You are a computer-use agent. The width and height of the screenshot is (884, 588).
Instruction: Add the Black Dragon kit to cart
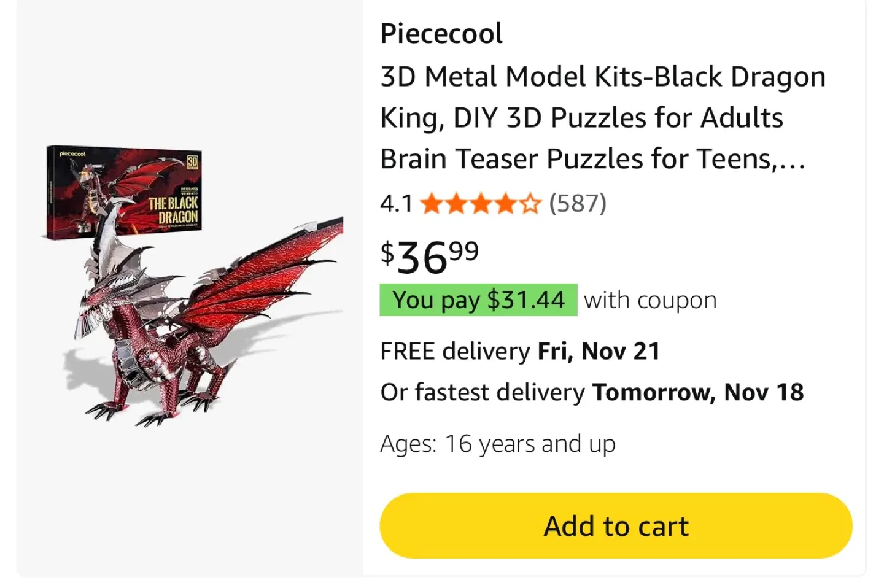pyautogui.click(x=616, y=525)
